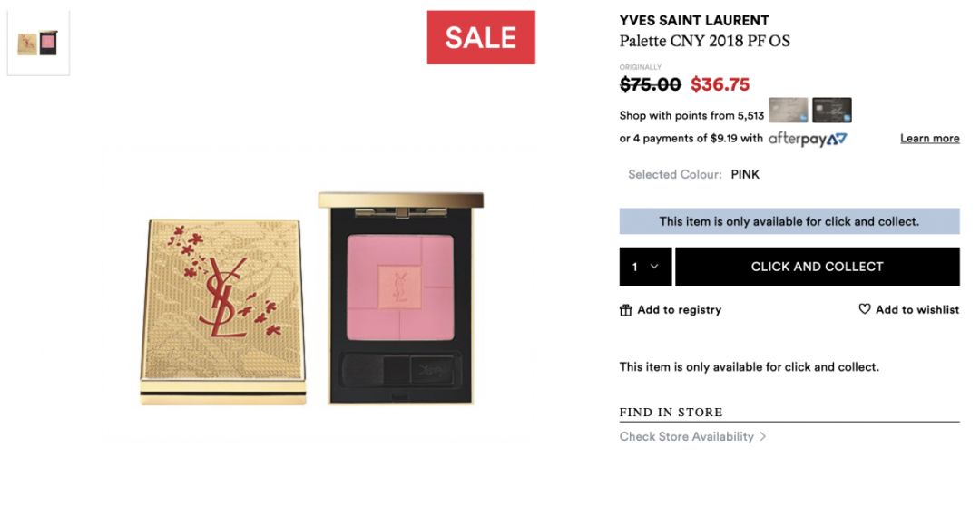Screen dimensions: 980x506
Task: Click the Shop with points text
Action: pos(691,115)
